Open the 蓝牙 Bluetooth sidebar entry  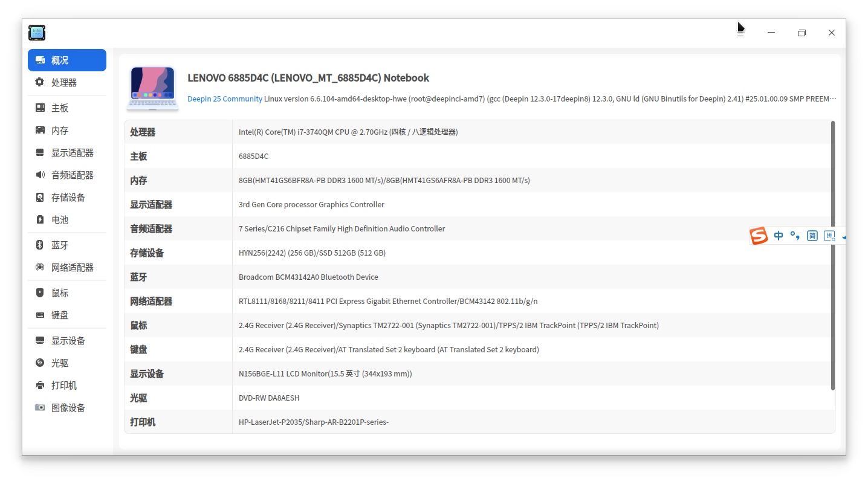pos(67,245)
